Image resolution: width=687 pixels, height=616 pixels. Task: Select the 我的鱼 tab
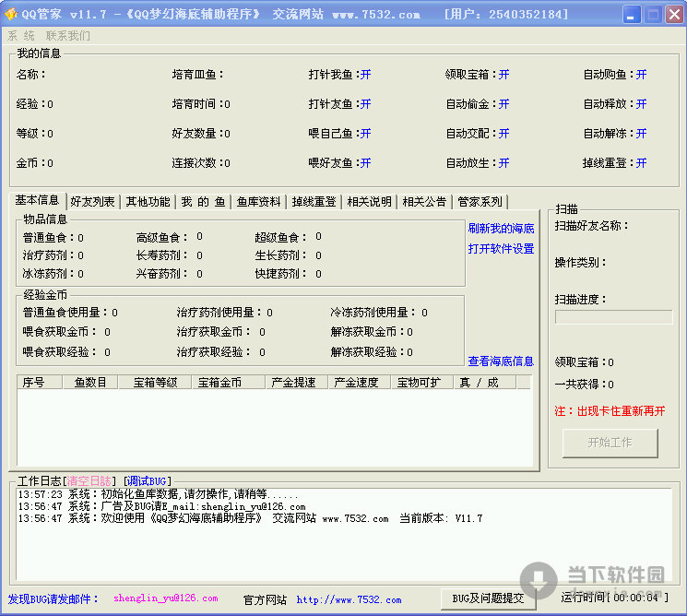pos(203,202)
